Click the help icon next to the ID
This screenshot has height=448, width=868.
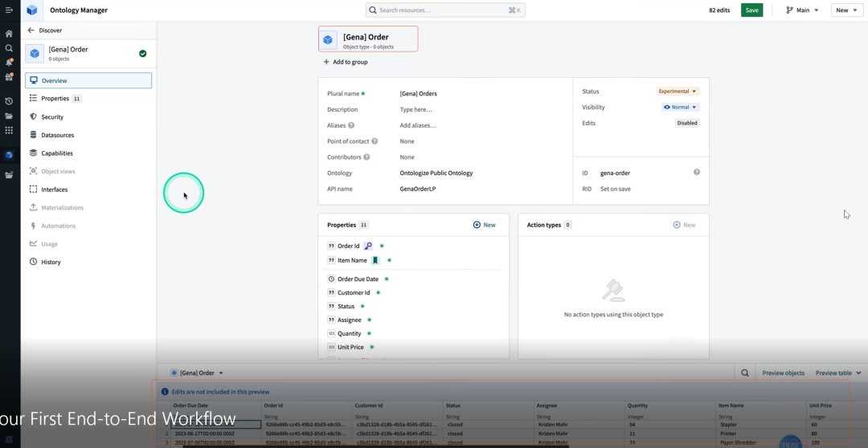point(696,172)
